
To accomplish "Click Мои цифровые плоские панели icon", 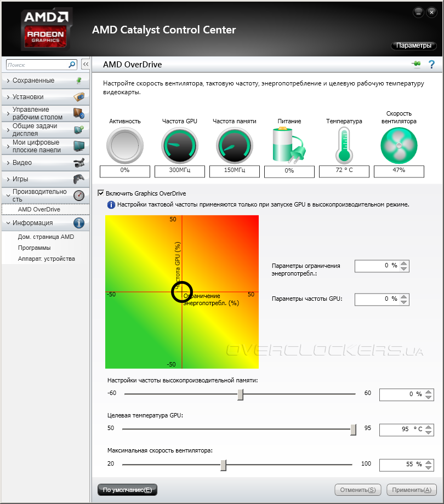I will pos(79,146).
